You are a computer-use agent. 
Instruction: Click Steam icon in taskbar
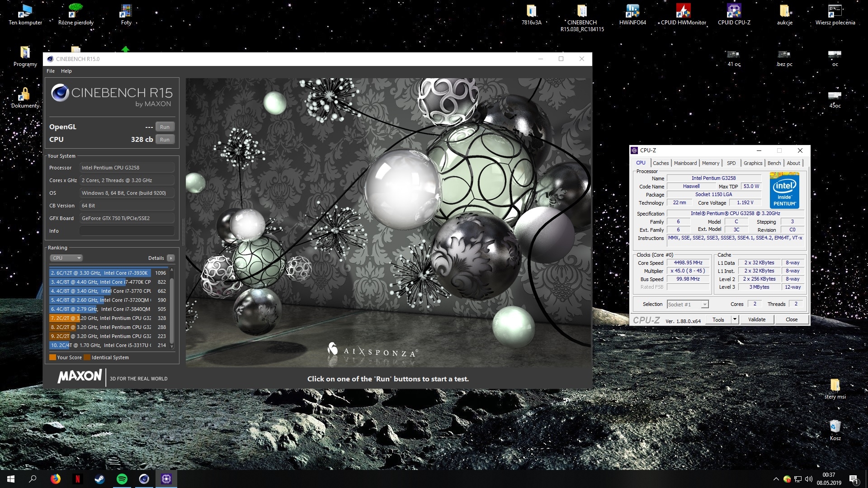[100, 479]
